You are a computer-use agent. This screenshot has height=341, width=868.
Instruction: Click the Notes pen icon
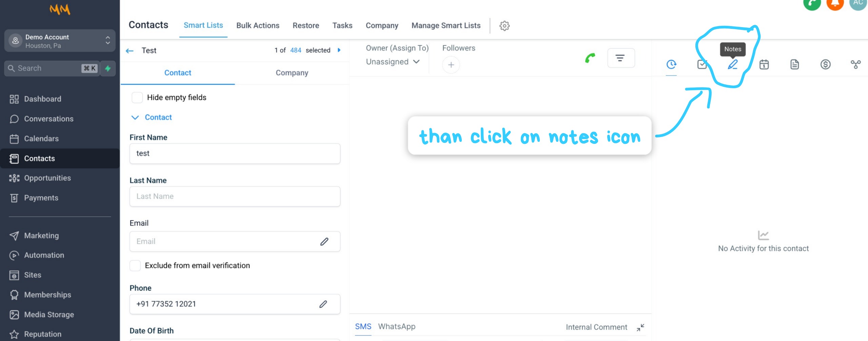[733, 65]
